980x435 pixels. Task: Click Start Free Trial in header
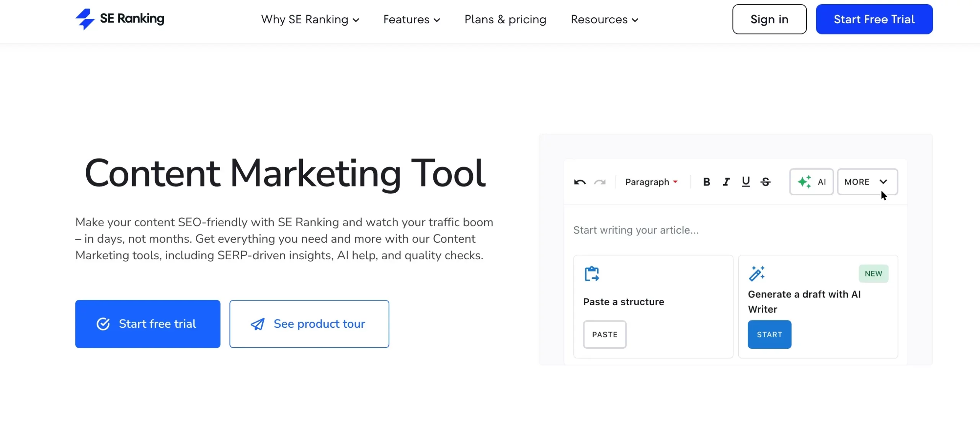(x=874, y=20)
